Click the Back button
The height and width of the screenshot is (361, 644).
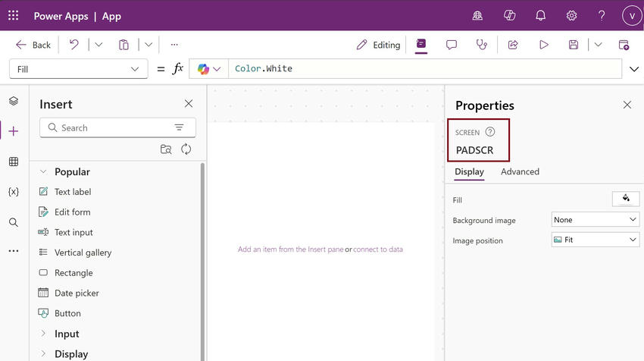(x=33, y=45)
